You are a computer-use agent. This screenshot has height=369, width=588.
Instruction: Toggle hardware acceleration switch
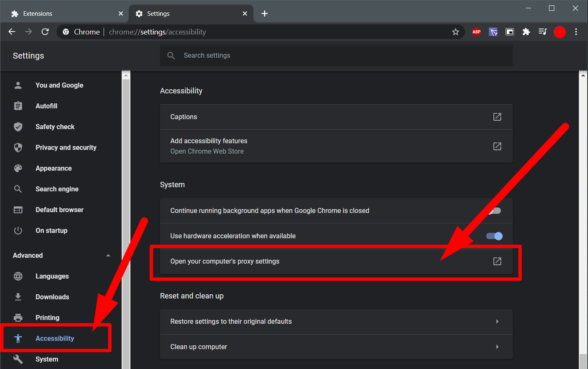click(x=494, y=236)
